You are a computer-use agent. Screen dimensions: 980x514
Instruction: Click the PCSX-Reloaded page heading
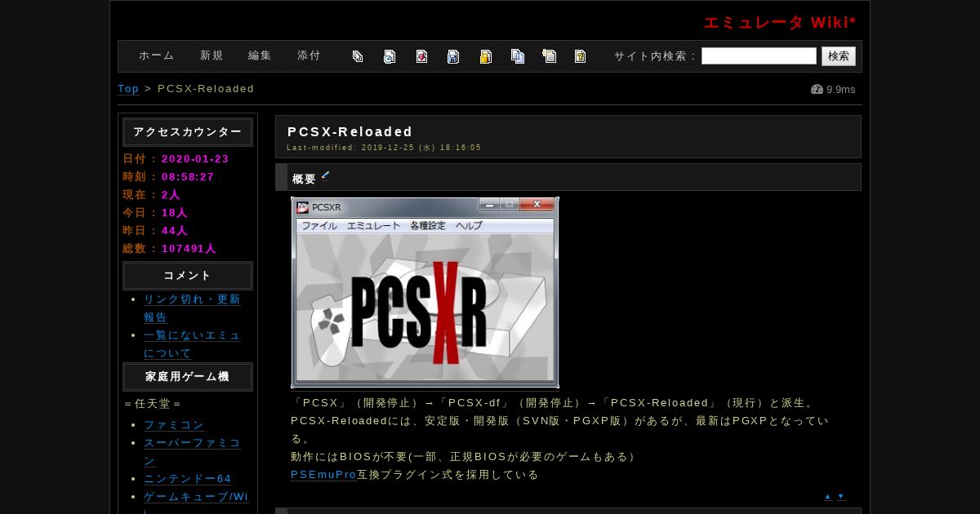pyautogui.click(x=350, y=131)
